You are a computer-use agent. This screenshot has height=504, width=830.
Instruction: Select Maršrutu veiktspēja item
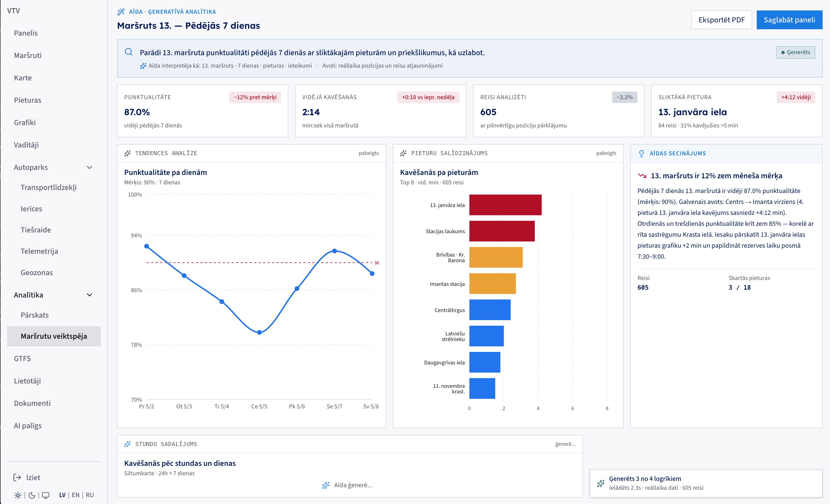(54, 336)
